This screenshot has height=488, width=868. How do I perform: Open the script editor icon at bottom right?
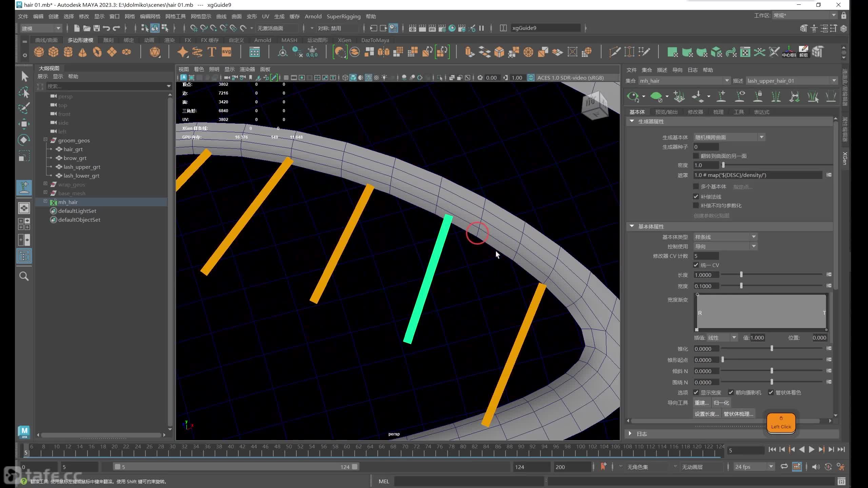[x=841, y=481]
